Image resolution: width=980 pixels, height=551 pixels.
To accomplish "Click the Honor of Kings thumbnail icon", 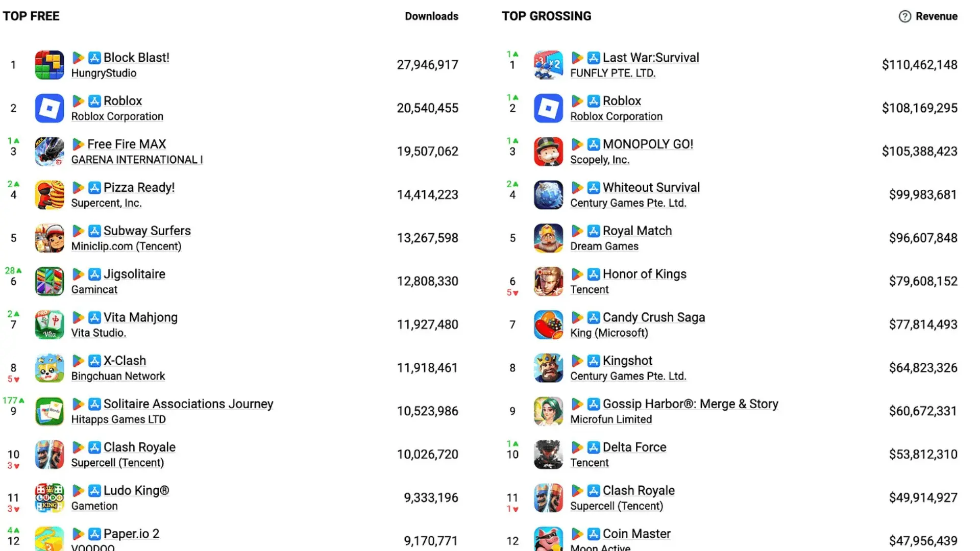I will click(548, 281).
